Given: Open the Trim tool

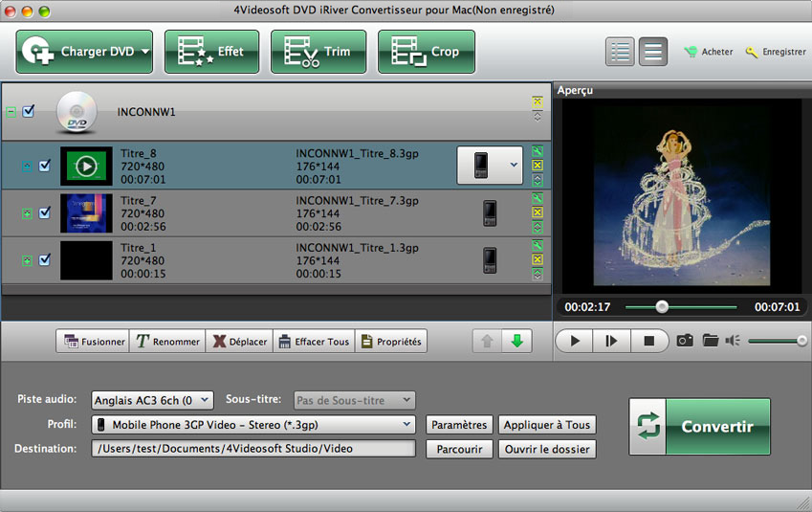Looking at the screenshot, I should click(318, 52).
